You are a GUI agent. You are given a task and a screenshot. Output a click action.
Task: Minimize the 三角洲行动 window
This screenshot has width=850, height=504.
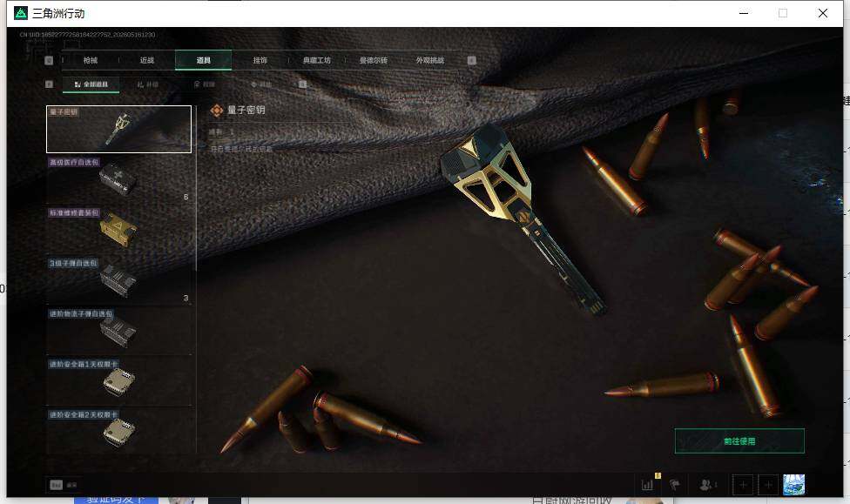click(744, 13)
